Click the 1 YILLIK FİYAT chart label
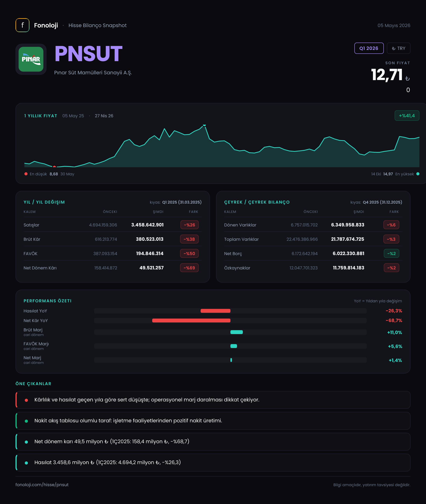426x504 pixels. pos(41,116)
